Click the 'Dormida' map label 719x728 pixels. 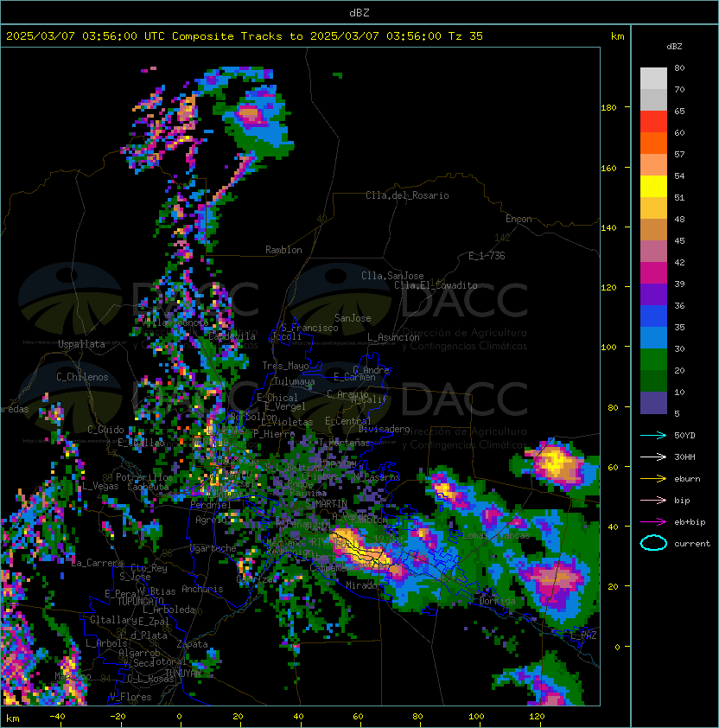498,601
